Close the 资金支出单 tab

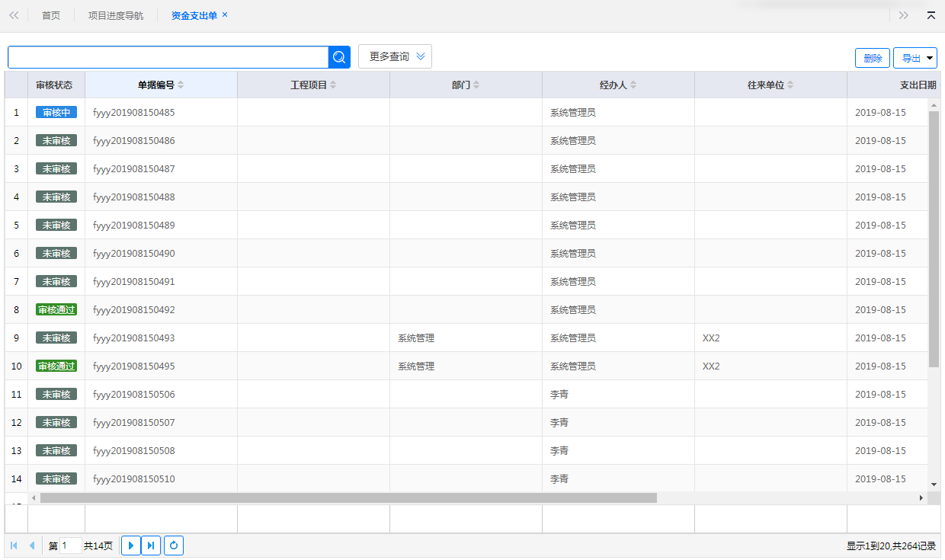(x=225, y=15)
